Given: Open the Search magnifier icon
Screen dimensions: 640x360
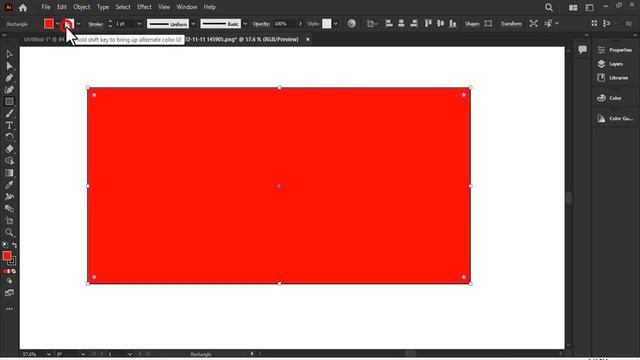Looking at the screenshot, I should coord(549,7).
